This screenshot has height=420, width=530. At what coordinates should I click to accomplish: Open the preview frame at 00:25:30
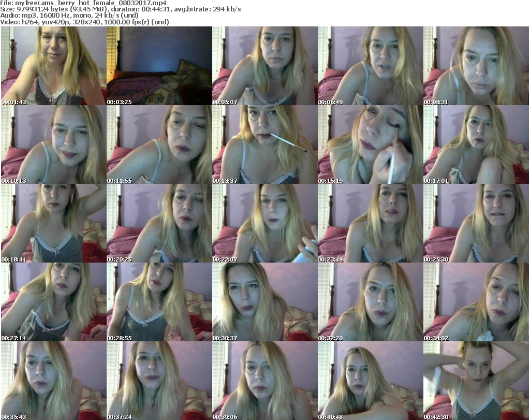(x=476, y=224)
